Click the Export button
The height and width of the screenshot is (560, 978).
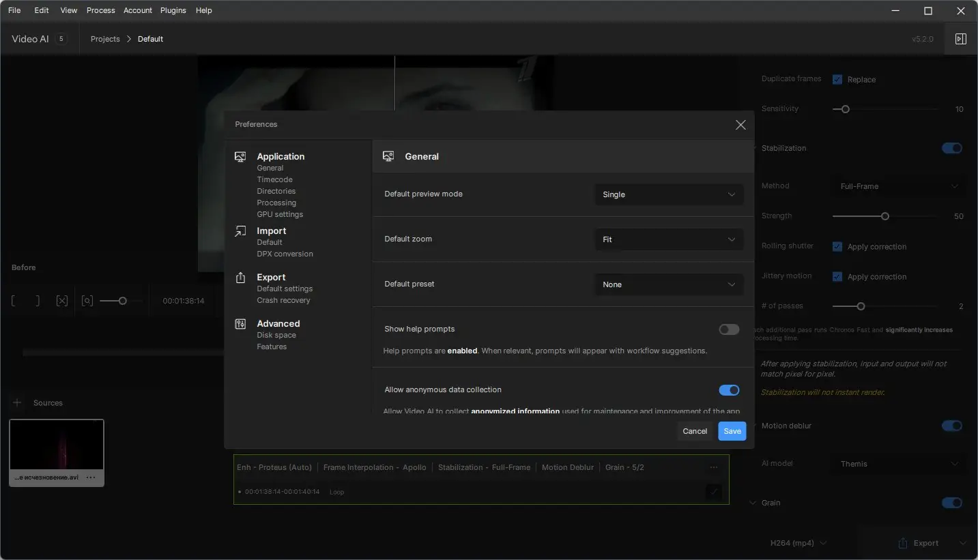point(919,543)
